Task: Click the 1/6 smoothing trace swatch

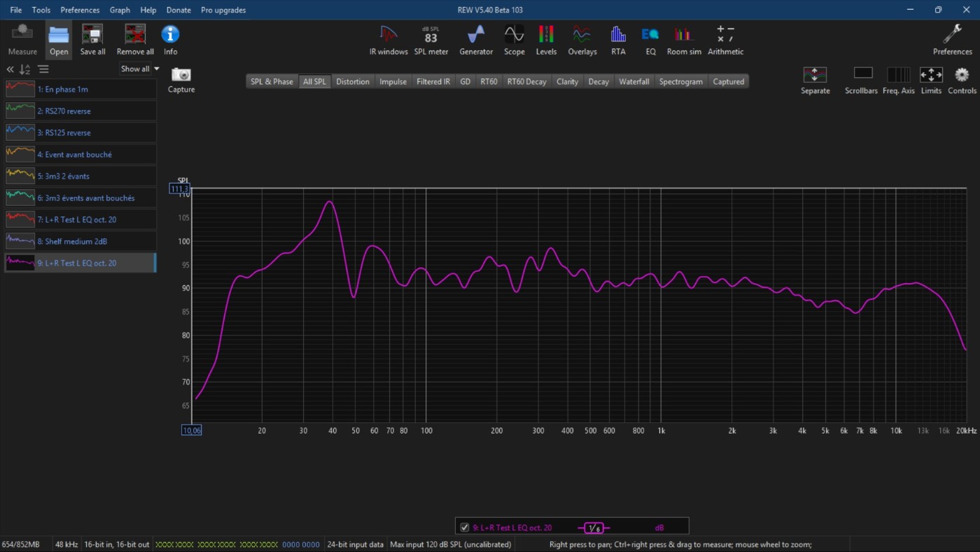Action: (x=594, y=527)
